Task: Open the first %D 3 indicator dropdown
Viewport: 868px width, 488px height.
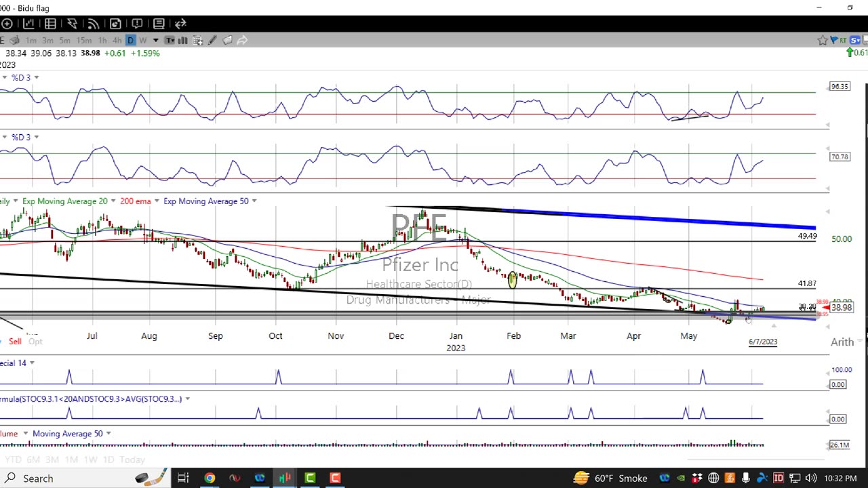Action: [x=37, y=78]
